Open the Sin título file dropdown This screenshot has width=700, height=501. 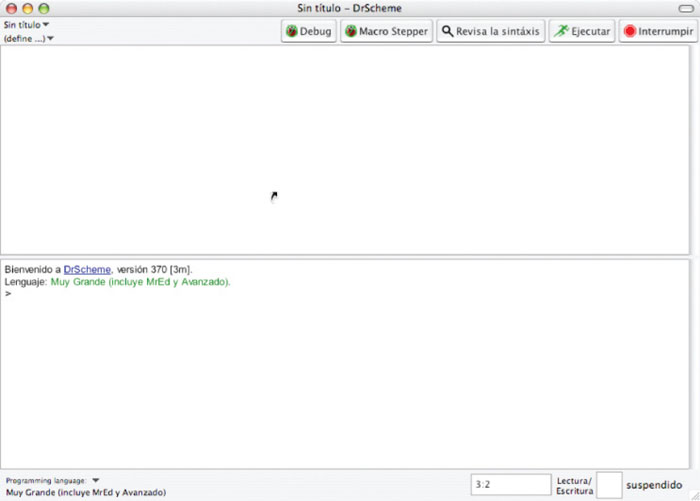coord(26,25)
